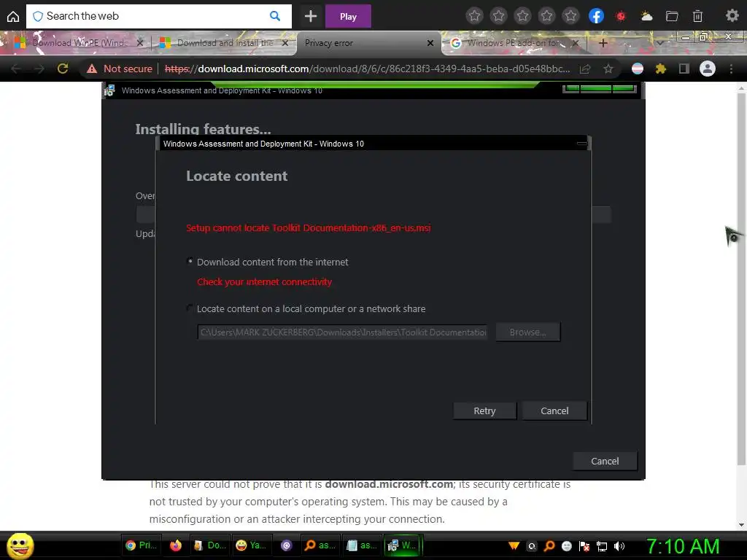Click the Setup cannot locate Toolkit Documentation error text
Viewport: 747px width, 560px height.
point(309,227)
